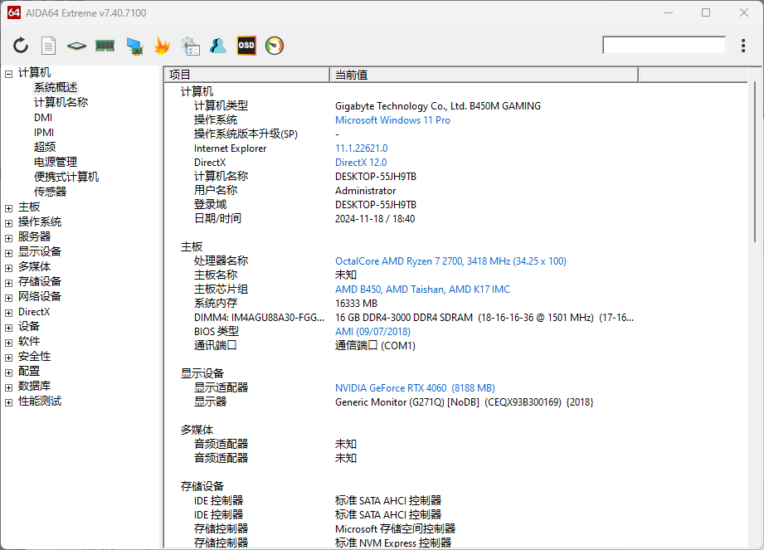Viewport: 764px width, 550px height.
Task: Expand the 多媒体 tree node
Action: pyautogui.click(x=9, y=268)
